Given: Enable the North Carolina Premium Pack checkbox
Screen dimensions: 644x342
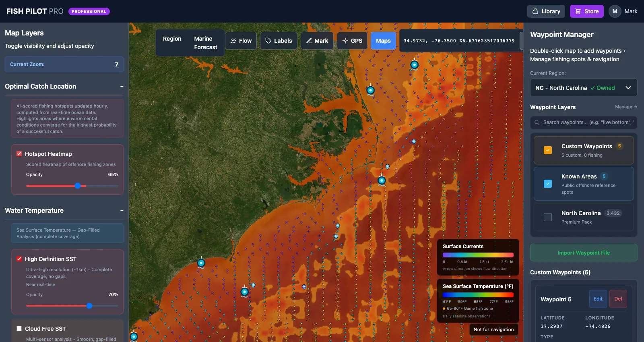Looking at the screenshot, I should pos(548,217).
